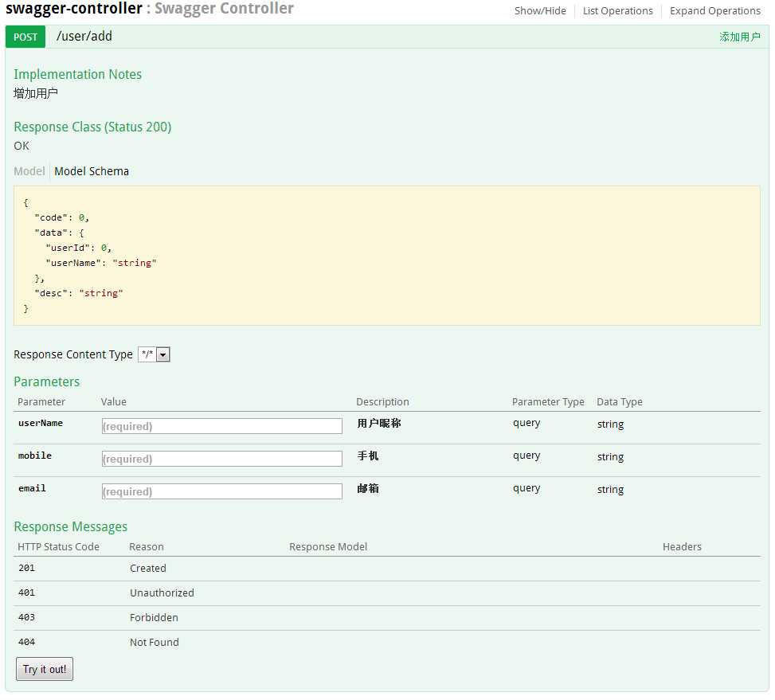
Task: Click the 手机 description
Action: click(x=368, y=456)
